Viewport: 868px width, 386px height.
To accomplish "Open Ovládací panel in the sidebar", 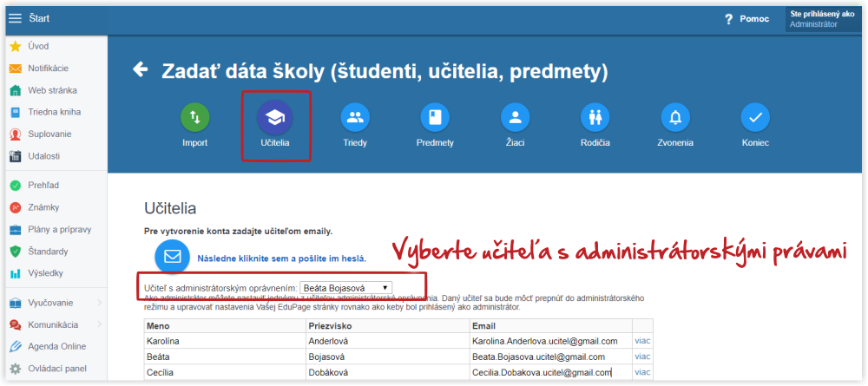I will 54,369.
